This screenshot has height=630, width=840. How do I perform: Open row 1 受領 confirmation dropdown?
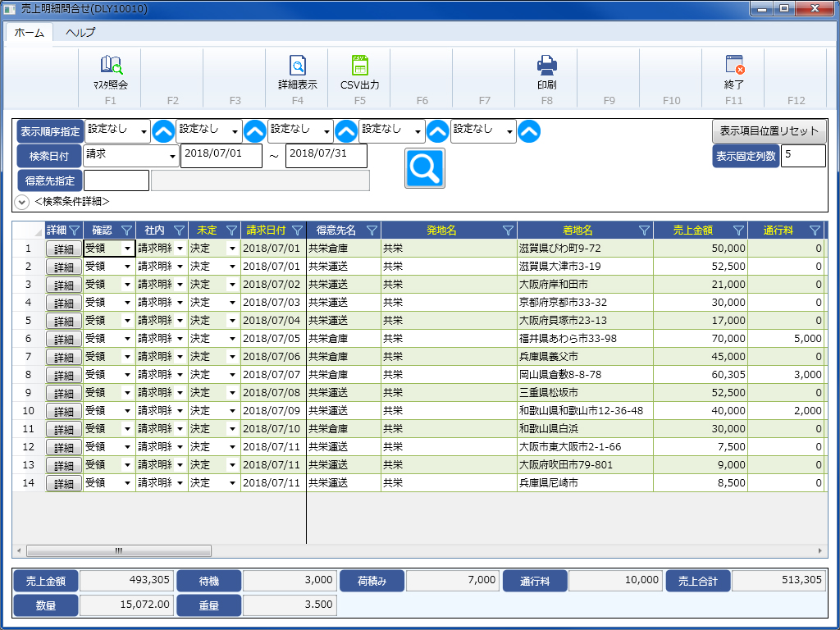127,249
